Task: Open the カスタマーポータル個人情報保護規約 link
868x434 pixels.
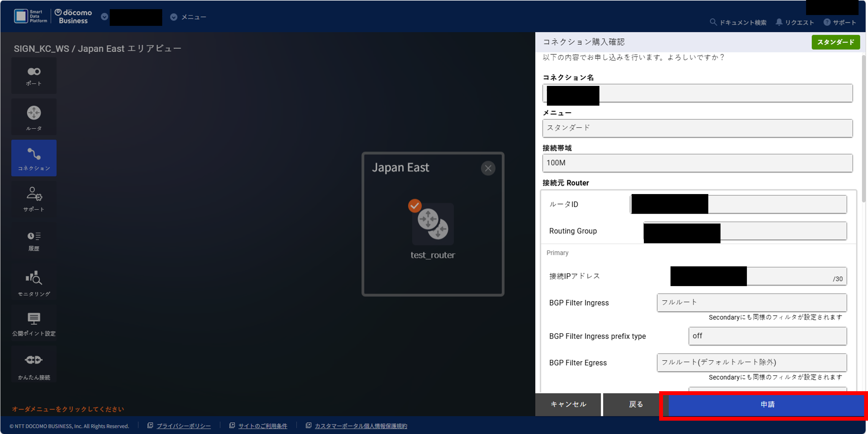Action: click(361, 426)
